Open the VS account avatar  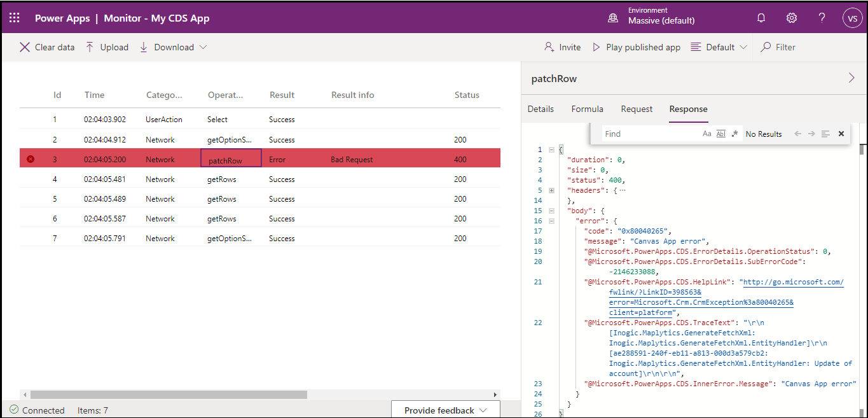[852, 18]
